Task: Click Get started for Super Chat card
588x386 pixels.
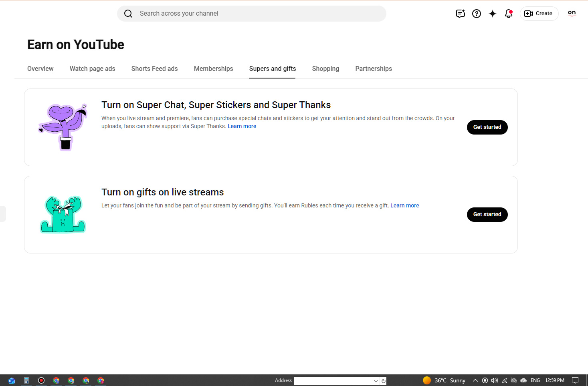Action: (x=487, y=127)
